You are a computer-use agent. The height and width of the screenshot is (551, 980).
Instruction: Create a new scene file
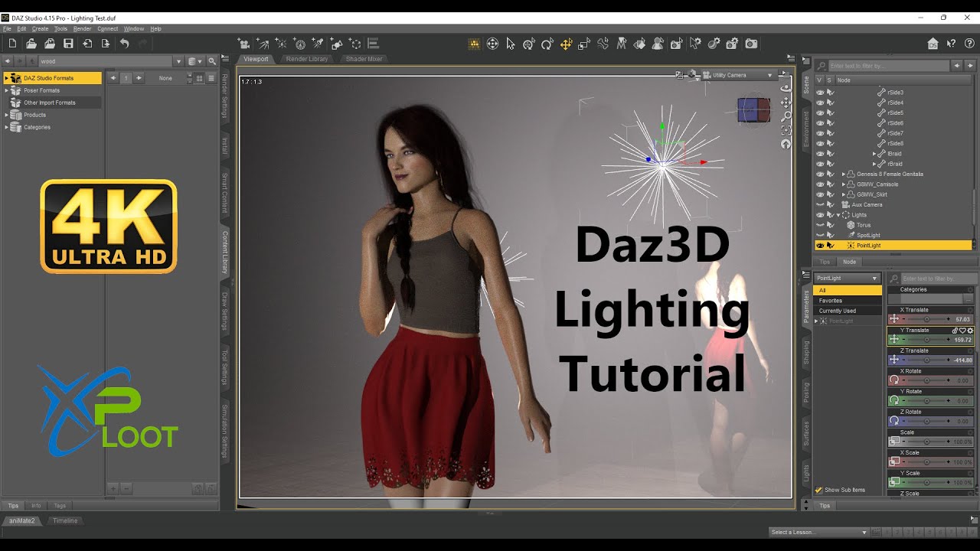pos(12,44)
